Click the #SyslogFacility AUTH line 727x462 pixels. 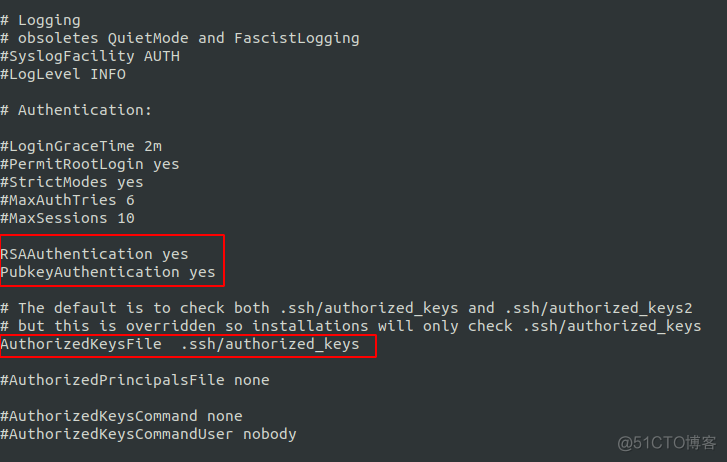pyautogui.click(x=90, y=56)
